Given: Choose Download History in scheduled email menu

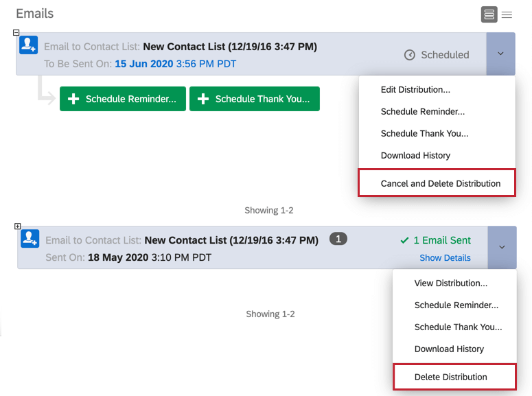Looking at the screenshot, I should point(415,155).
